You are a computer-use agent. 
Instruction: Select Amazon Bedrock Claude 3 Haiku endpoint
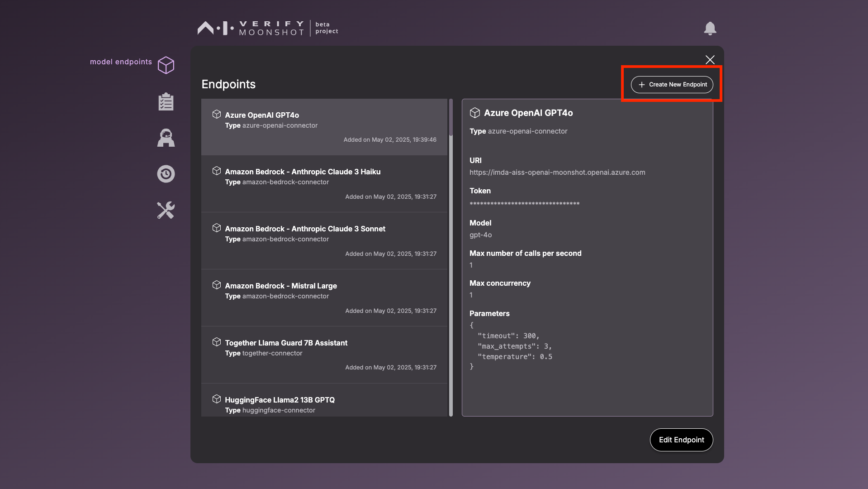click(x=324, y=184)
